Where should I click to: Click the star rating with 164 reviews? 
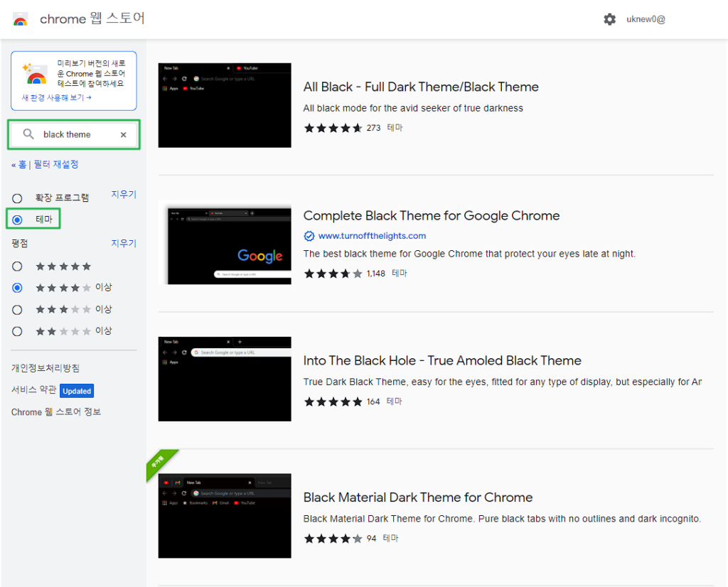click(x=333, y=402)
